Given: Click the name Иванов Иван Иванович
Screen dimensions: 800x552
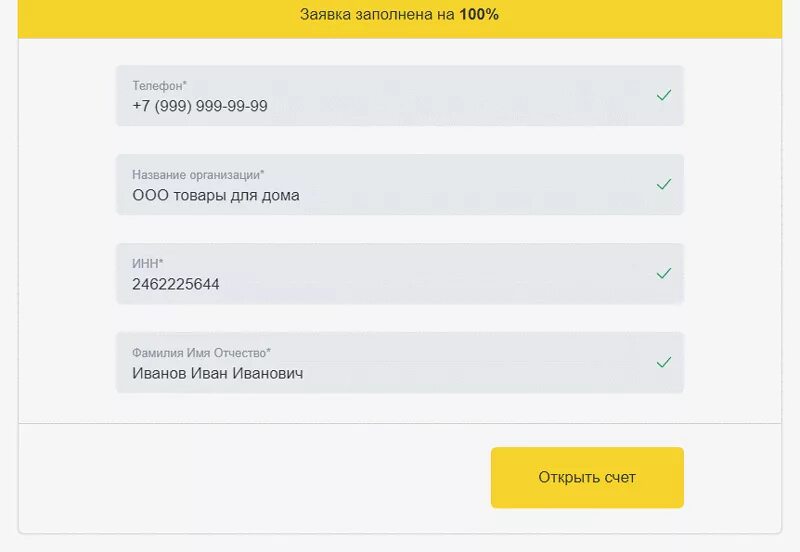Looking at the screenshot, I should pyautogui.click(x=218, y=373).
